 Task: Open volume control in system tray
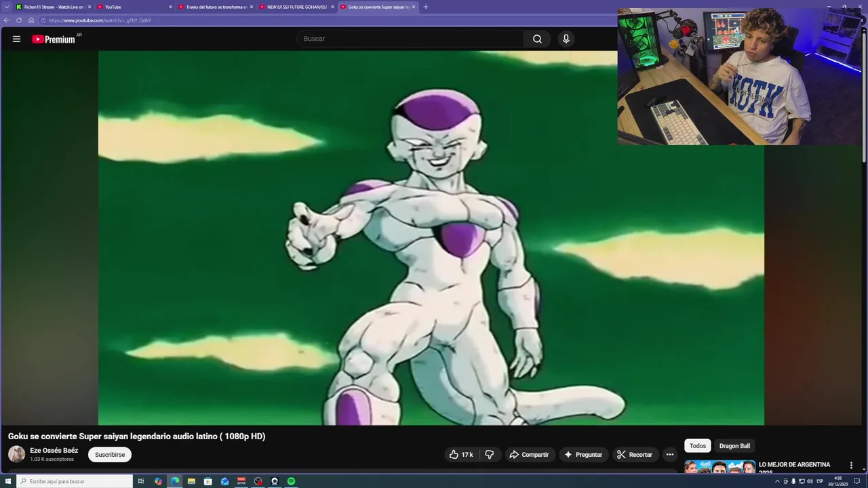pyautogui.click(x=810, y=481)
